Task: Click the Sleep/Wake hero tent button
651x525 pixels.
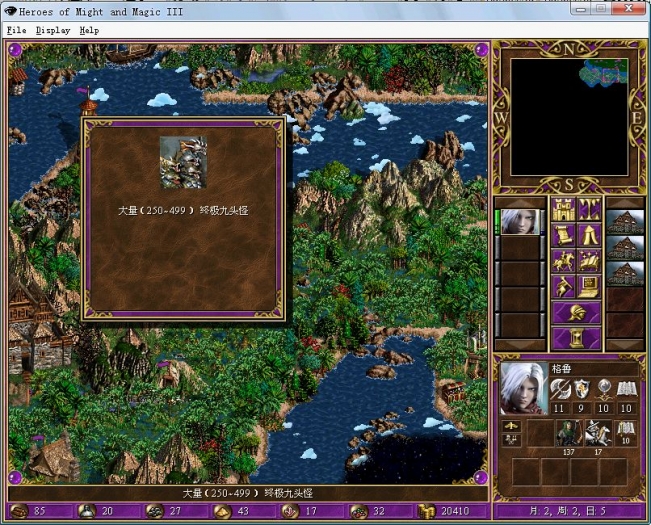Action: [590, 236]
